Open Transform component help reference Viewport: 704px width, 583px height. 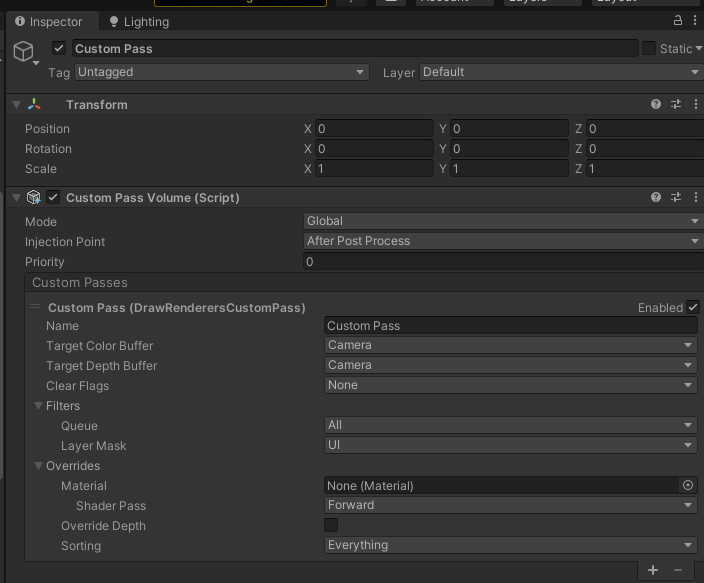(x=656, y=104)
